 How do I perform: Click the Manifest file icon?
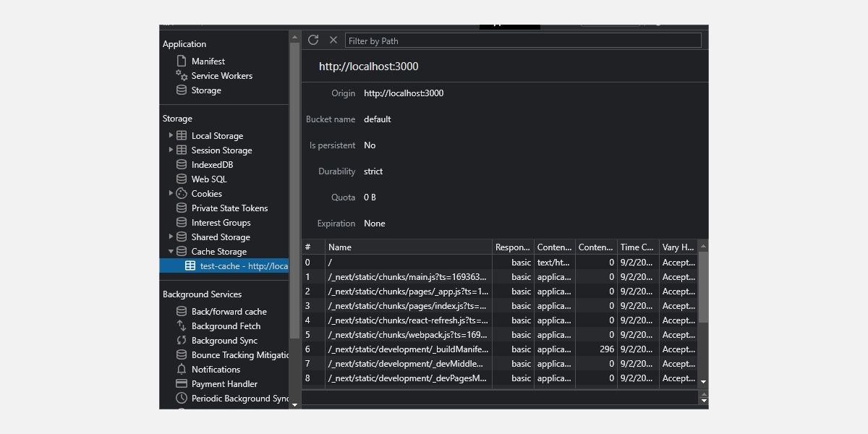click(182, 61)
